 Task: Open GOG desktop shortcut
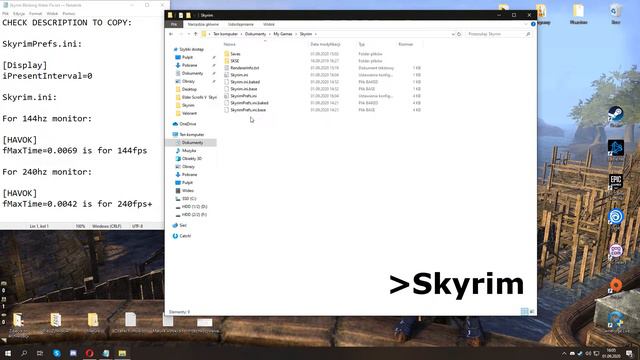[616, 251]
